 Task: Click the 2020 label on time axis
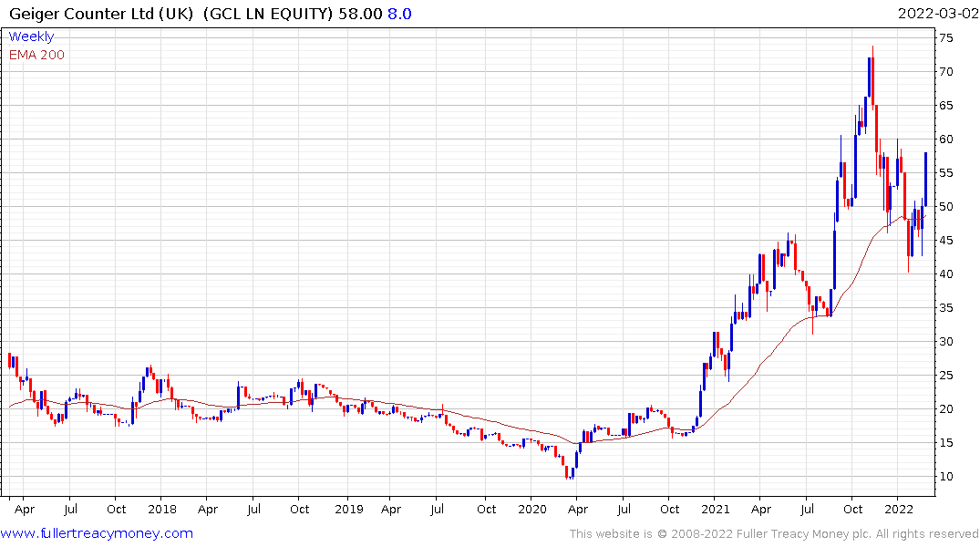[x=533, y=509]
